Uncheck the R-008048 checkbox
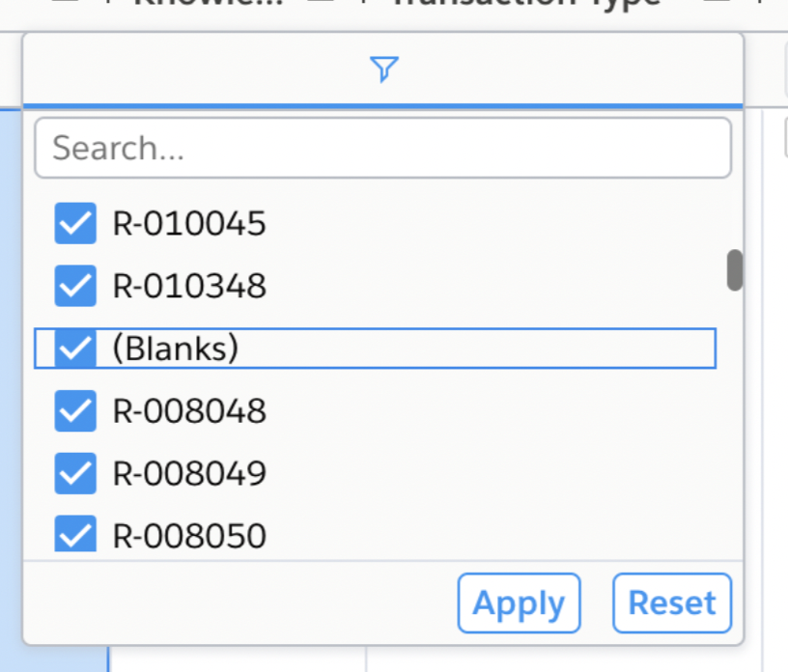788x672 pixels. pos(75,411)
